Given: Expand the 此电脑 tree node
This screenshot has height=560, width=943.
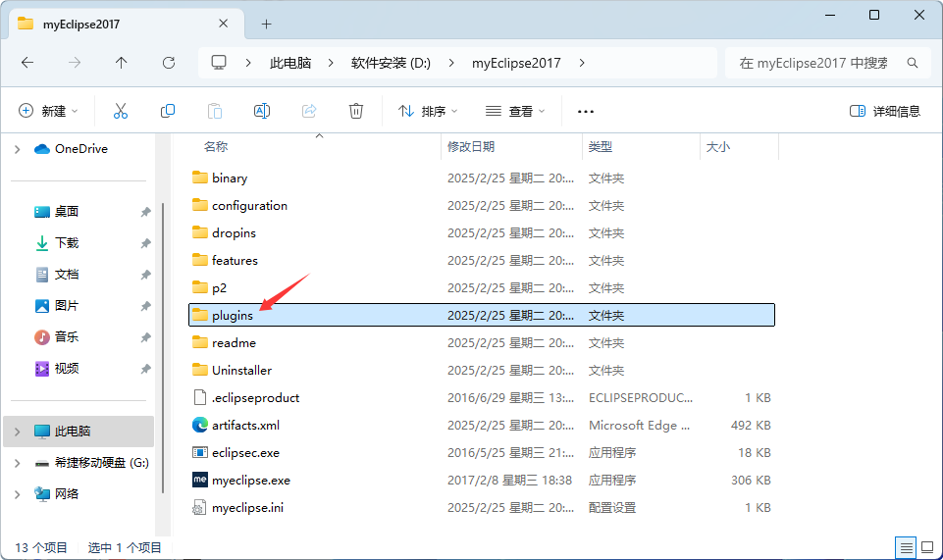Looking at the screenshot, I should 18,432.
